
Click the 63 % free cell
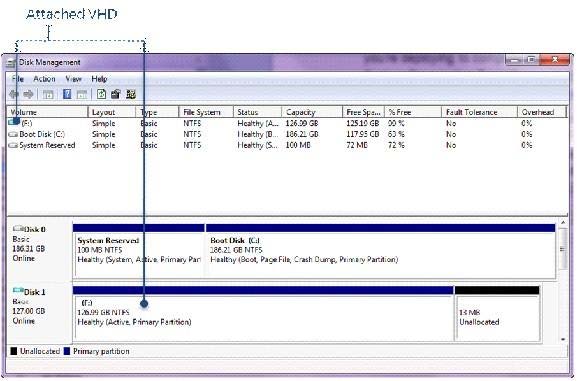coord(396,134)
